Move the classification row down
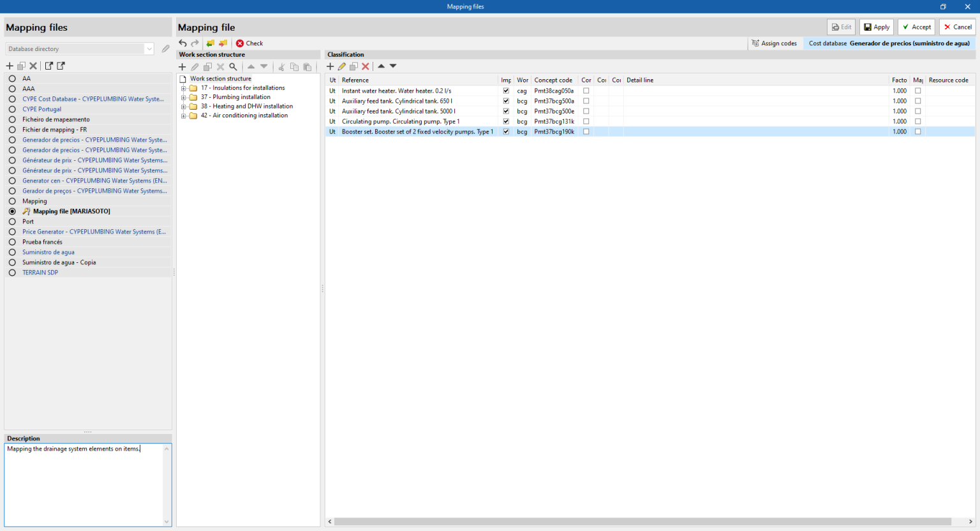The image size is (980, 531). tap(393, 66)
